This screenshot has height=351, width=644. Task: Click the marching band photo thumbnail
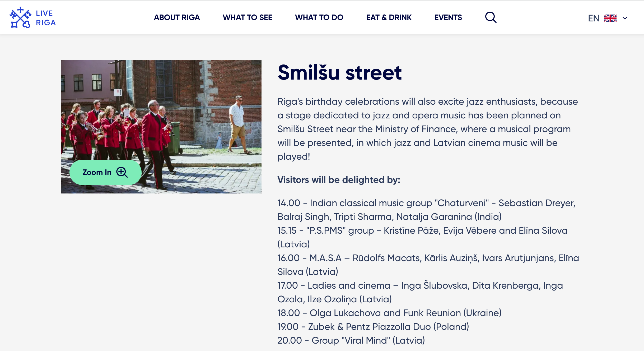tap(161, 126)
